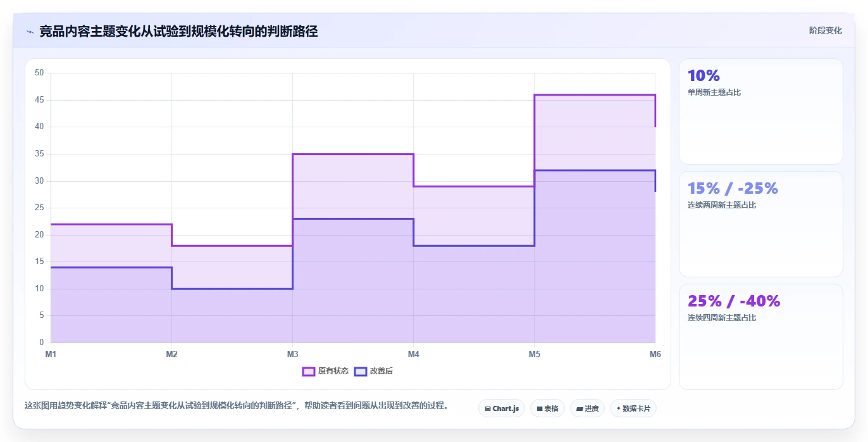The width and height of the screenshot is (868, 442).
Task: Toggle the 改善后 legend item
Action: 373,371
